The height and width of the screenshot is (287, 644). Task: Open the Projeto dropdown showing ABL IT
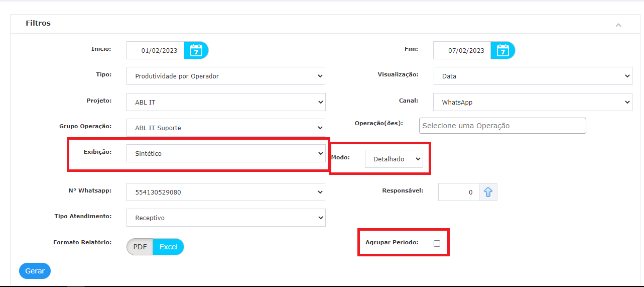(x=226, y=102)
